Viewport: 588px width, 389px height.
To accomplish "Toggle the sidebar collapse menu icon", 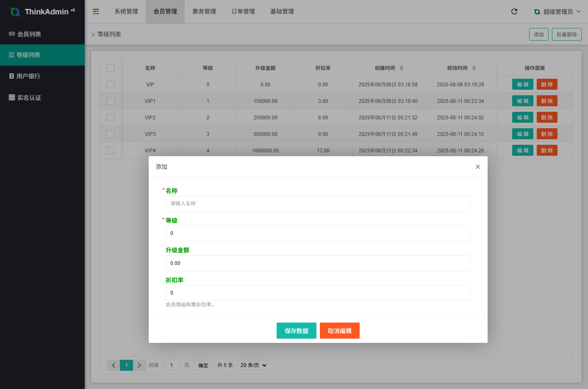I will coord(96,11).
